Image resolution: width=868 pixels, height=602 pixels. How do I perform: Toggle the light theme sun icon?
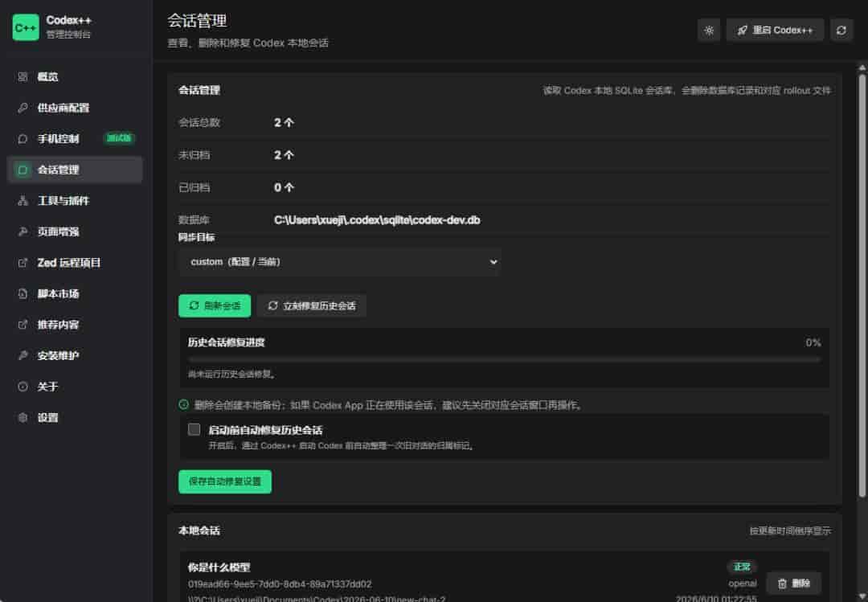pyautogui.click(x=709, y=31)
